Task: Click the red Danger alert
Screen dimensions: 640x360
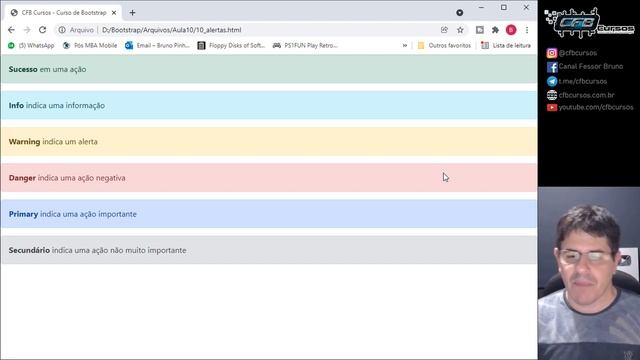Action: 269,178
